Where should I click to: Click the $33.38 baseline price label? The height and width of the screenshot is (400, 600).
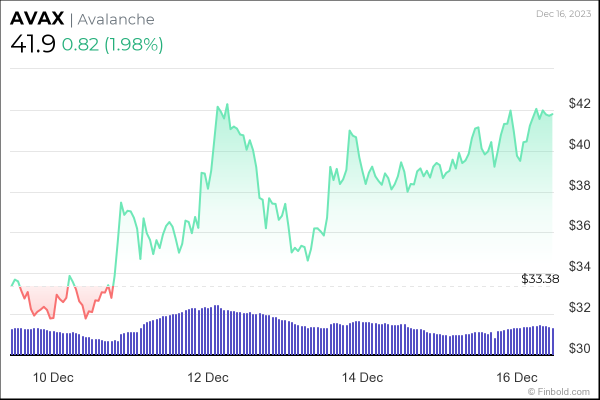click(539, 277)
